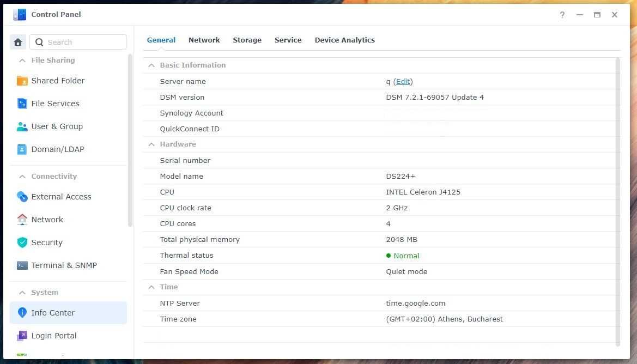Click the green Normal thermal status

point(403,256)
